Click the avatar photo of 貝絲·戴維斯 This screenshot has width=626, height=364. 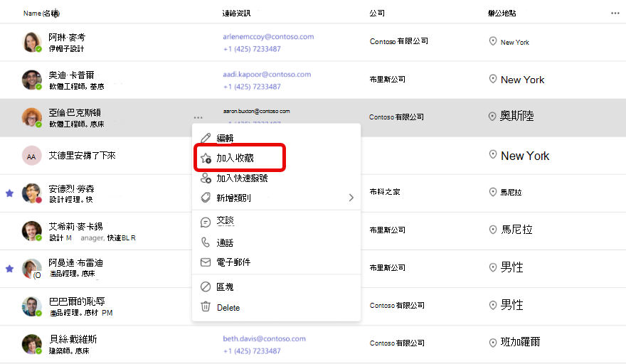click(32, 344)
